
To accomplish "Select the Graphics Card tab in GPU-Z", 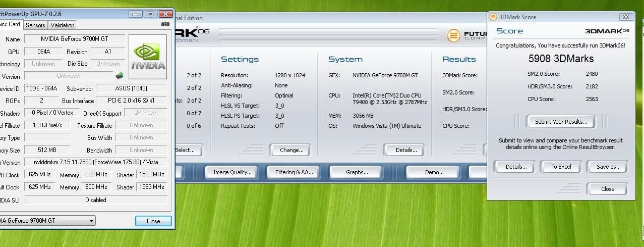I will [x=10, y=24].
